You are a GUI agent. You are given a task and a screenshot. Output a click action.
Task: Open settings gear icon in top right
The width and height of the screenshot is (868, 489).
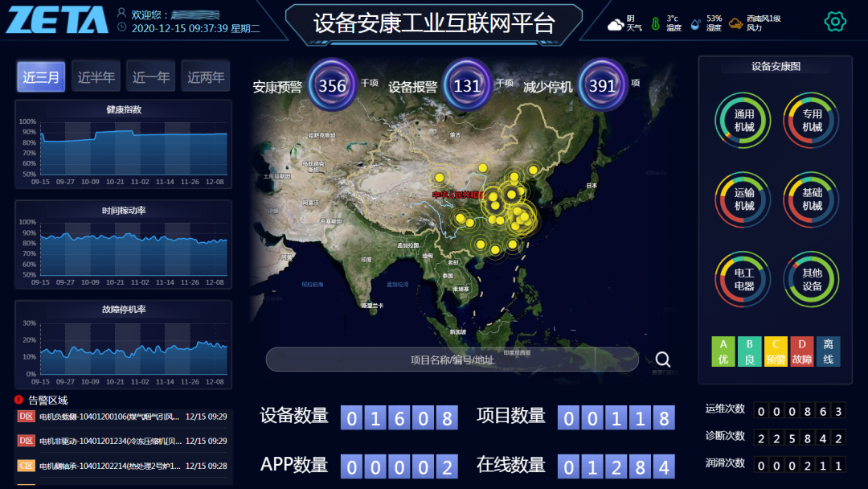pyautogui.click(x=836, y=22)
